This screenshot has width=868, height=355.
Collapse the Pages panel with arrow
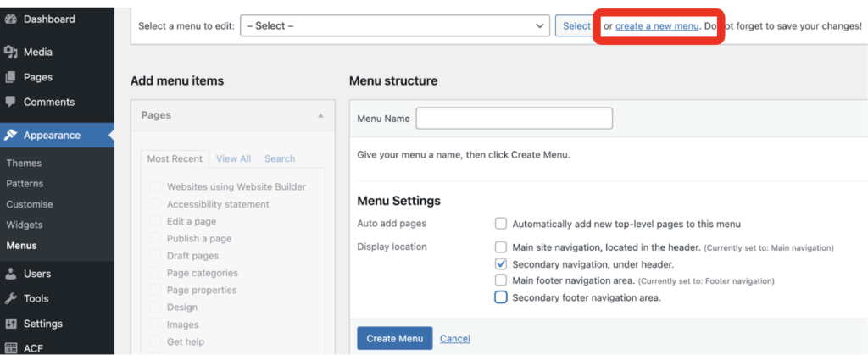[x=320, y=115]
